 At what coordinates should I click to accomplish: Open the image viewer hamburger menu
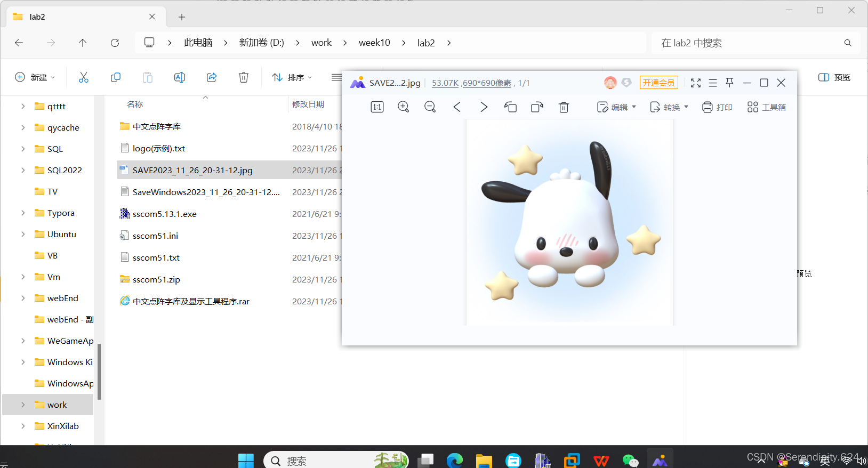point(713,83)
